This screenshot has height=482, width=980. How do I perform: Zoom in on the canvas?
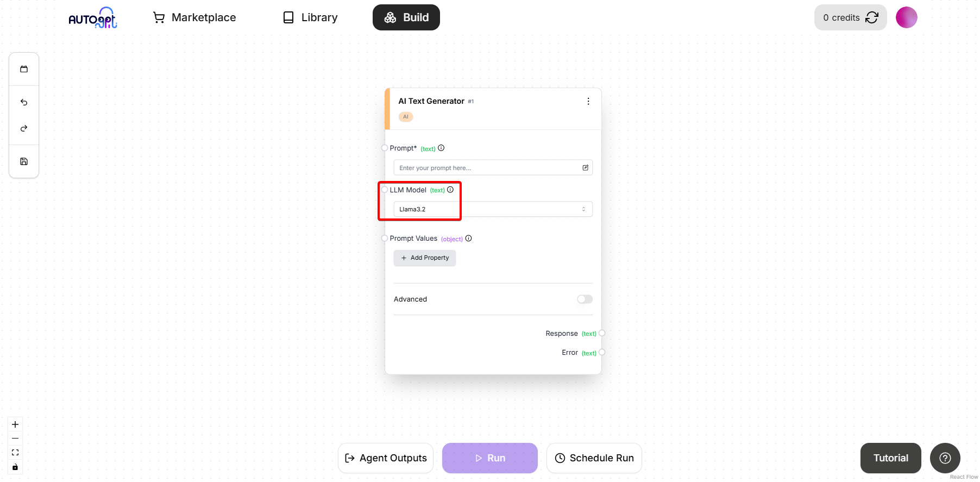[x=15, y=424]
